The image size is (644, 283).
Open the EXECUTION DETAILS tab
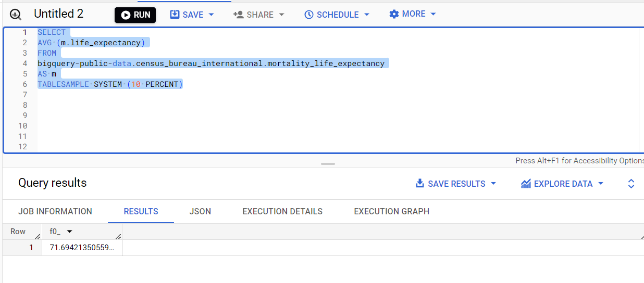click(282, 211)
